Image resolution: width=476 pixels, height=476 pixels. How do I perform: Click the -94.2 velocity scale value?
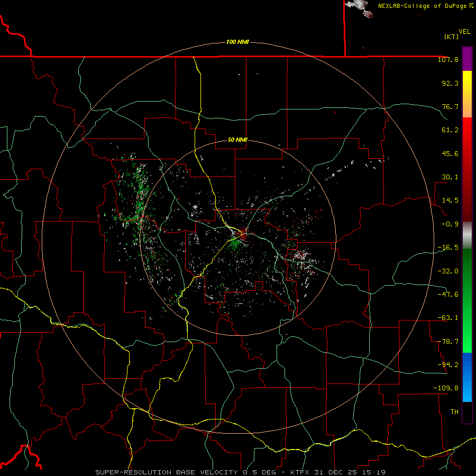[x=448, y=365]
